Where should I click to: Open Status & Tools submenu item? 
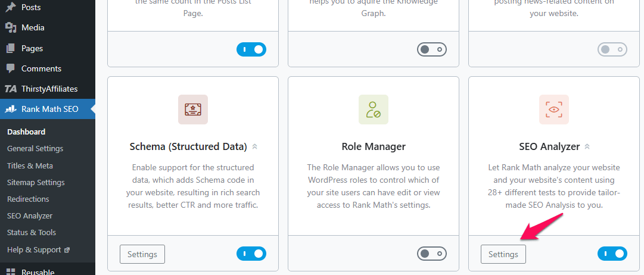(32, 232)
